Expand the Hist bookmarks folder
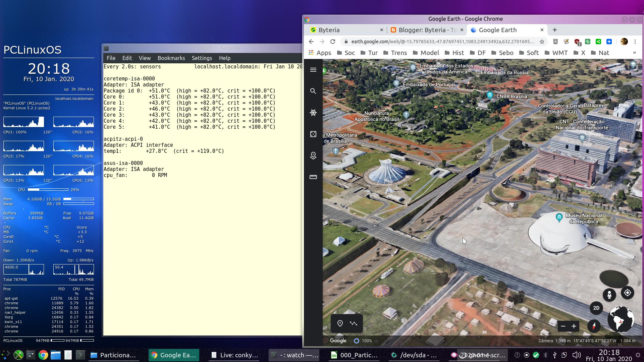 (454, 53)
